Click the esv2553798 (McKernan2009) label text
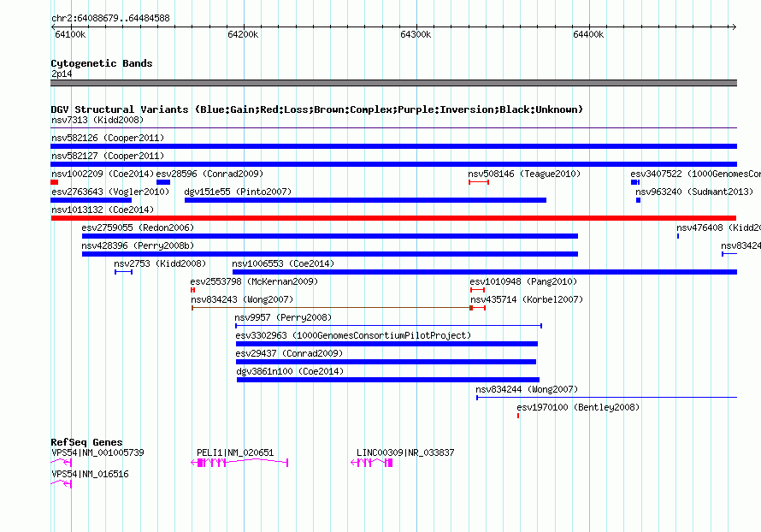761x532 pixels. click(254, 281)
